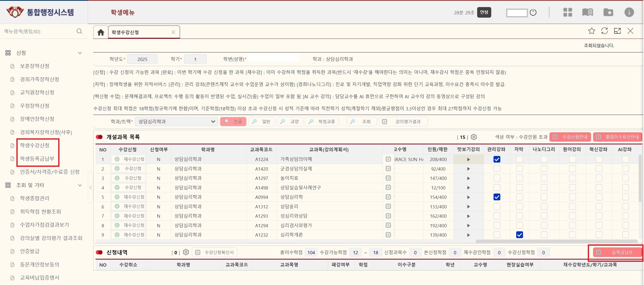Open 수강신청안내 button

coord(570,137)
